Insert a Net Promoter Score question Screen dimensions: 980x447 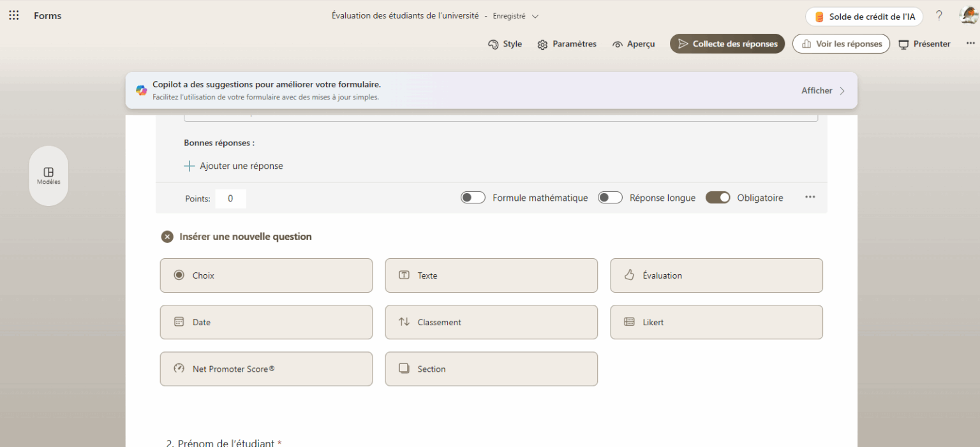click(266, 369)
